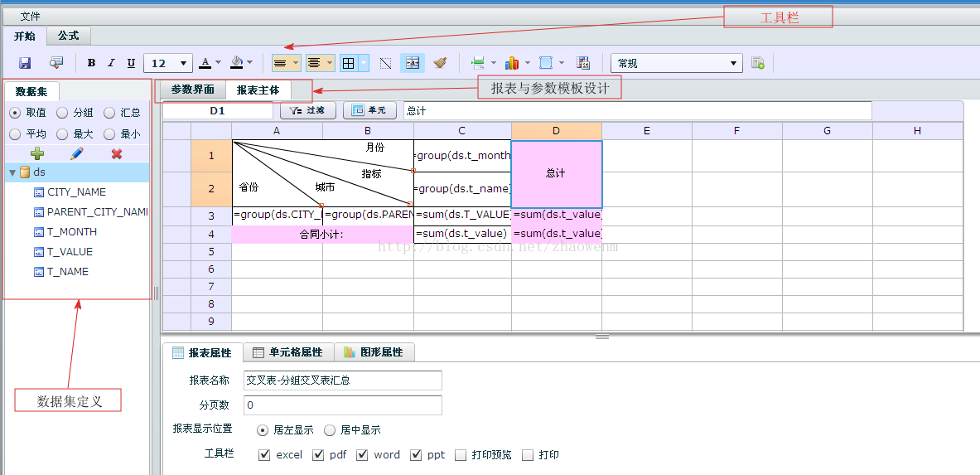Click the merge cells icon

413,63
